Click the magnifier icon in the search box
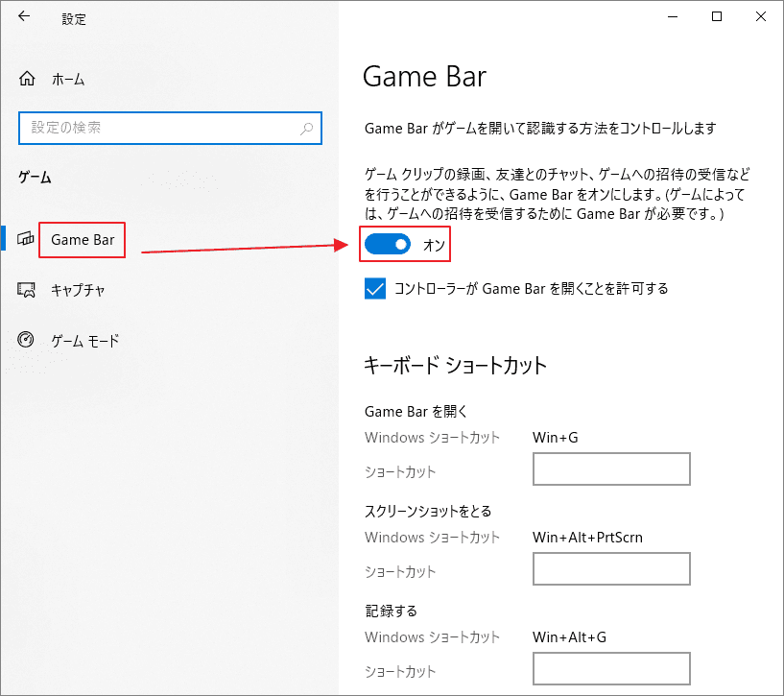784x696 pixels. point(305,128)
